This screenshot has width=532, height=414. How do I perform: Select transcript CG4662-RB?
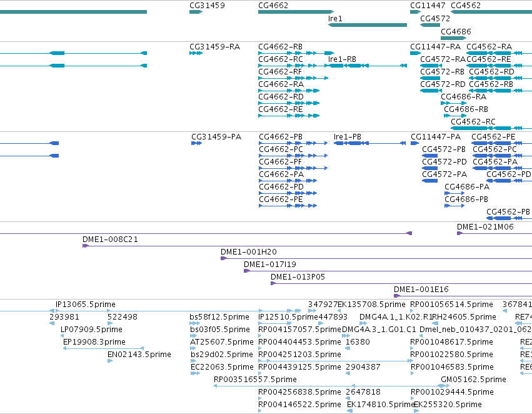(x=296, y=53)
